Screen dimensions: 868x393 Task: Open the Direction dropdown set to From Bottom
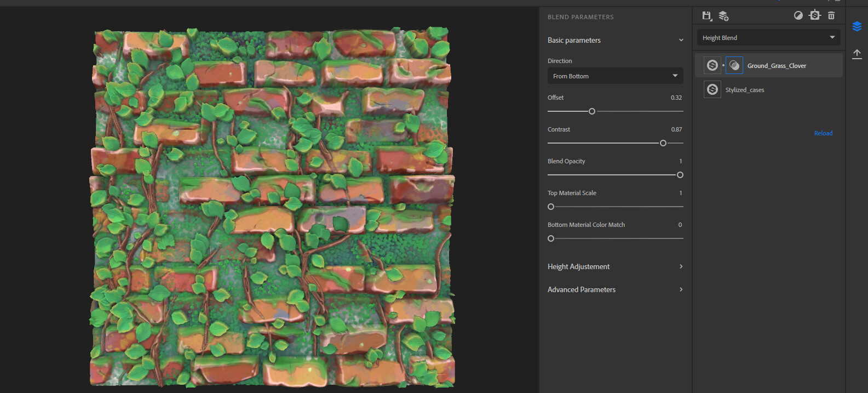(616, 76)
